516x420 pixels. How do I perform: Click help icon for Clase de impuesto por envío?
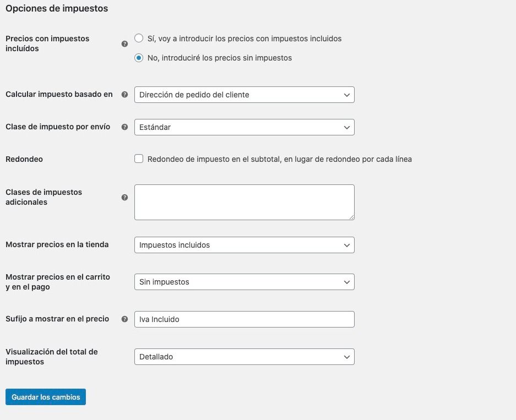[x=124, y=127]
